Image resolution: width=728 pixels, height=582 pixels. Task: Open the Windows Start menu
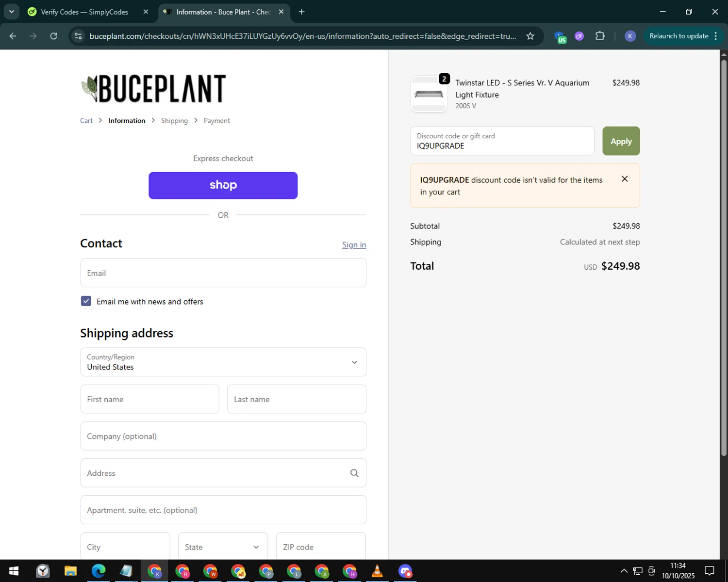pyautogui.click(x=14, y=571)
